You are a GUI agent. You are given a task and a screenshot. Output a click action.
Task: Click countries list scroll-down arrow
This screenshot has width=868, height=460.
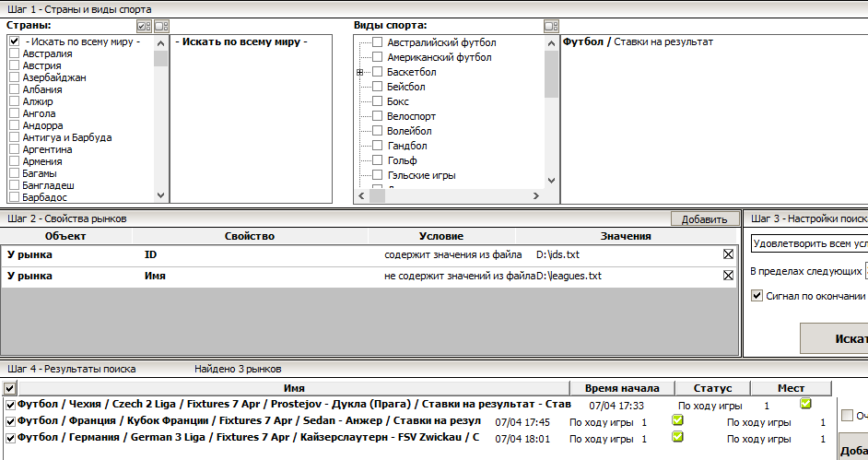tap(160, 195)
